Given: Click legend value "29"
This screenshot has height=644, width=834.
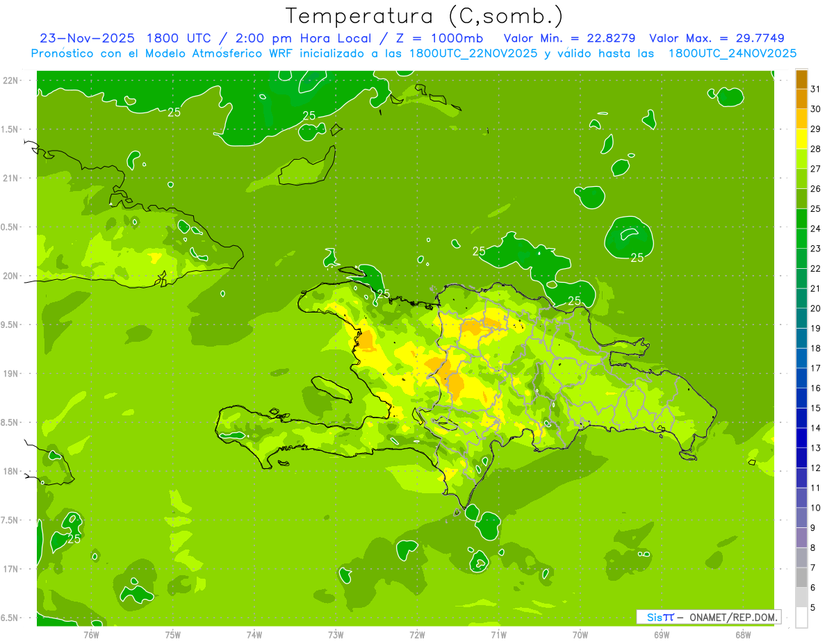Looking at the screenshot, I should point(816,129).
